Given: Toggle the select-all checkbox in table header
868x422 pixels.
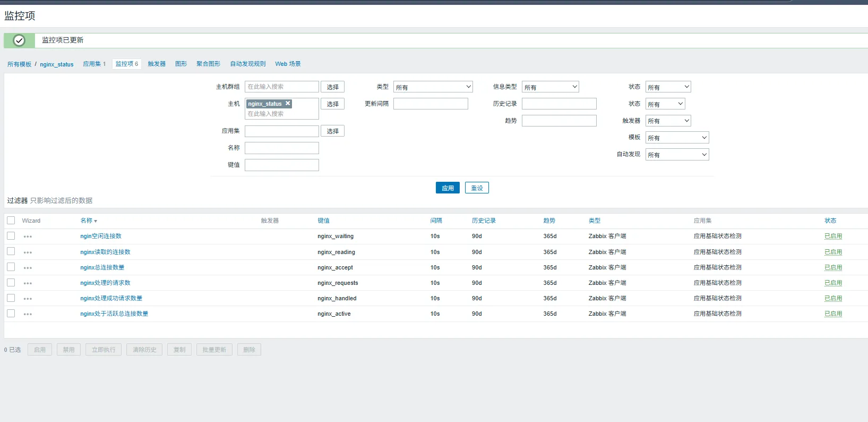Looking at the screenshot, I should (x=11, y=221).
